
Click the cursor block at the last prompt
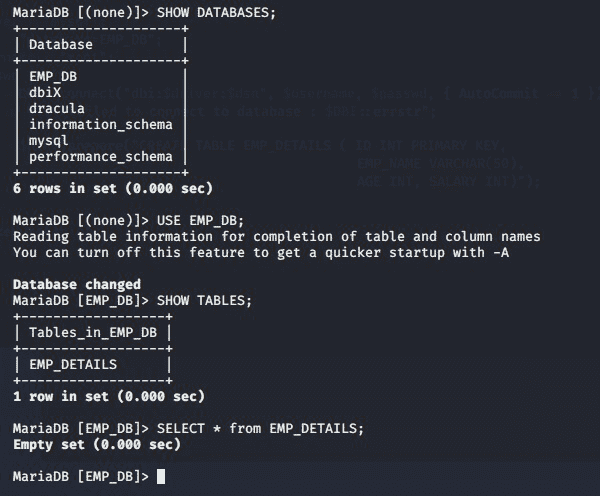[x=161, y=476]
